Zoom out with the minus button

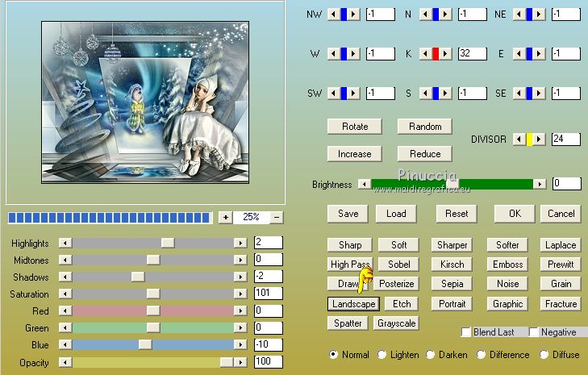click(277, 217)
